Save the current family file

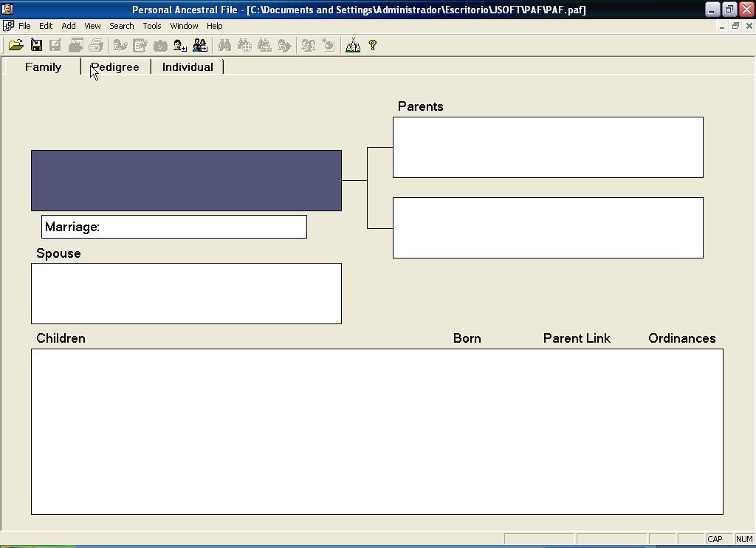pyautogui.click(x=36, y=45)
